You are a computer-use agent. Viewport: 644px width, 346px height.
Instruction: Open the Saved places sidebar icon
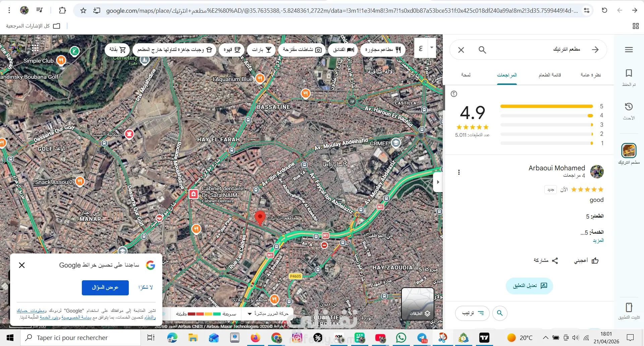(x=629, y=73)
